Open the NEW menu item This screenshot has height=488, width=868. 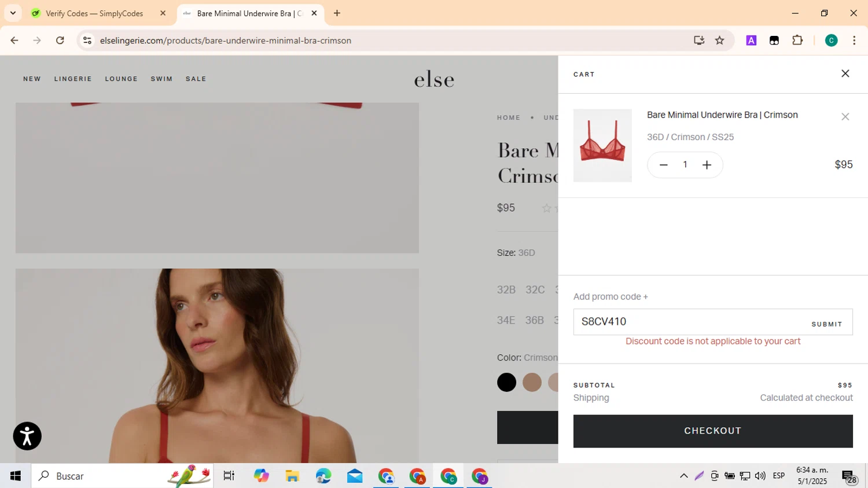click(x=32, y=79)
